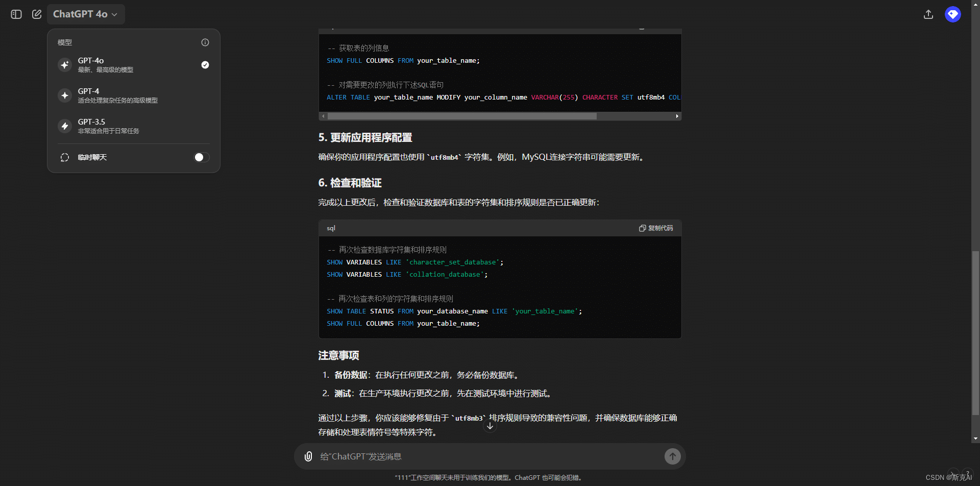Click the GPT-4o selected checkmark

tap(205, 65)
